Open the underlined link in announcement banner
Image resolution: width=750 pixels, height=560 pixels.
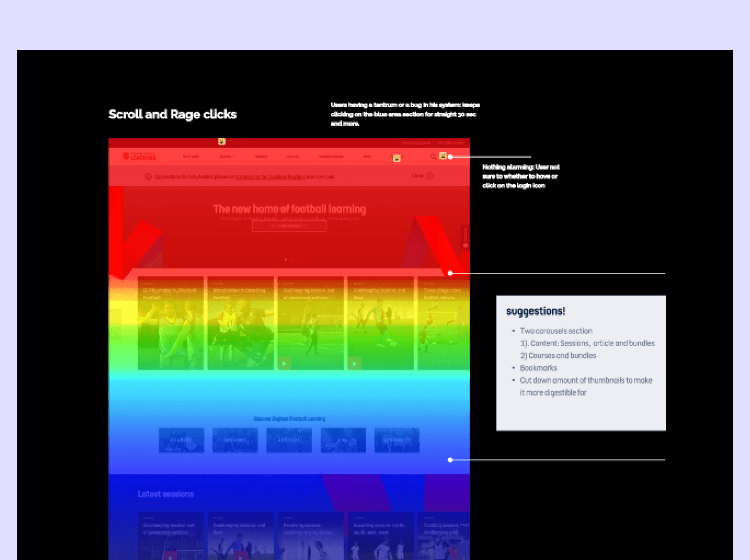(270, 177)
